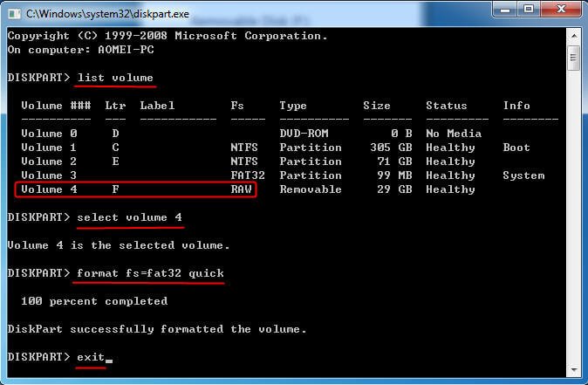This screenshot has height=385, width=588.
Task: Click the diskpart.exe window icon in title bar
Action: (14, 12)
